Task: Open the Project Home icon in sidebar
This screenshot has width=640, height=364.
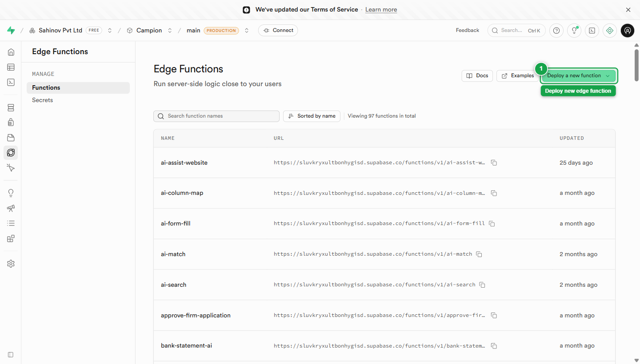Action: (x=11, y=52)
